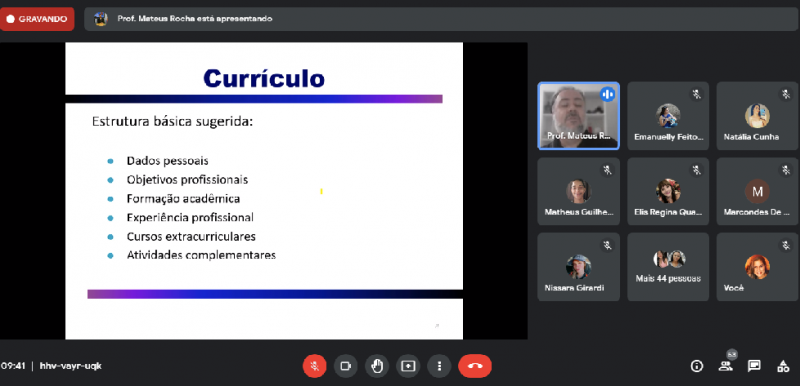Click muted mic icon on Emanuelly tile
This screenshot has height=386, width=800.
[696, 94]
